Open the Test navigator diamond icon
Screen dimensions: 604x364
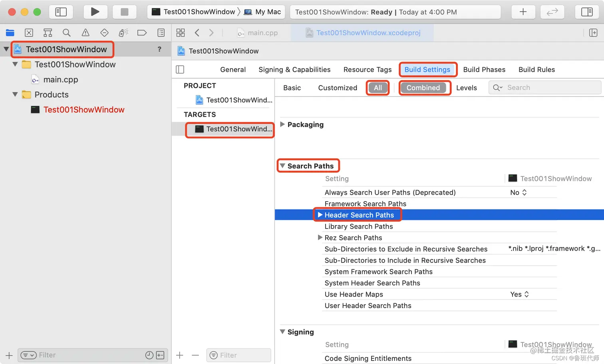click(104, 33)
